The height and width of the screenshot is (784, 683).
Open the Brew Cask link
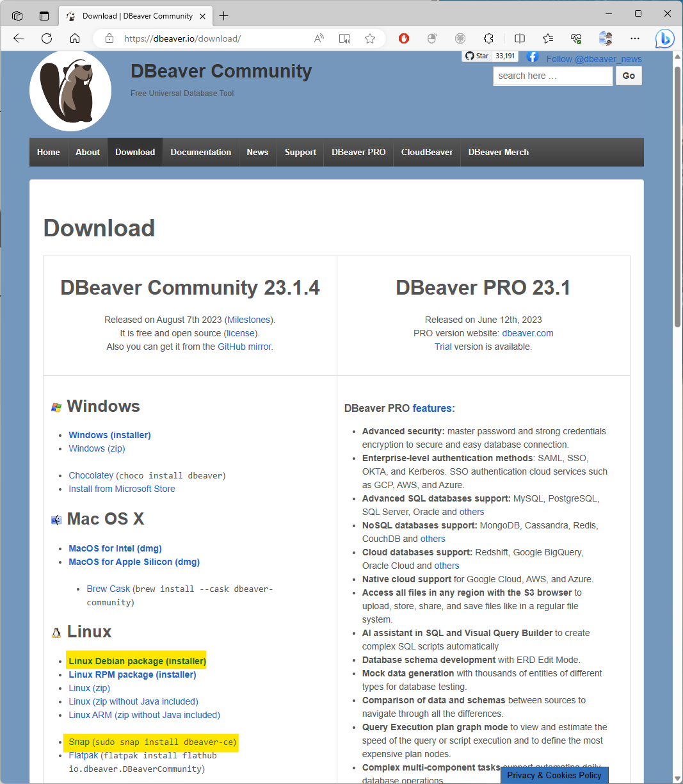point(108,589)
